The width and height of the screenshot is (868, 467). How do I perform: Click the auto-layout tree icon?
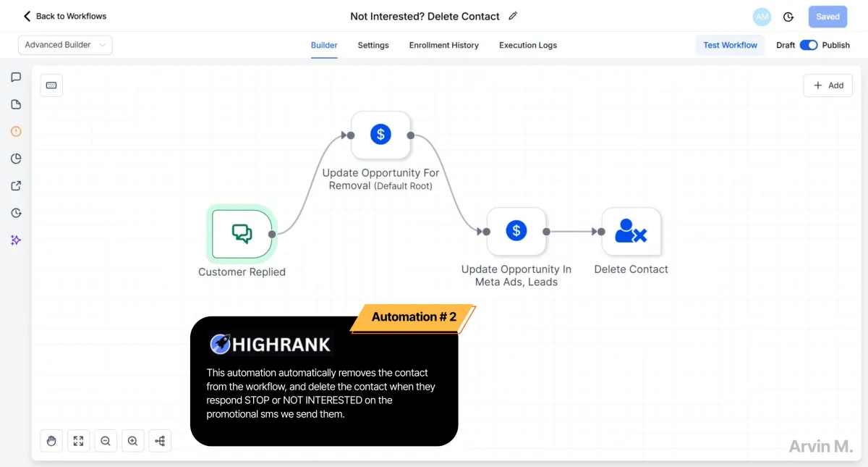click(x=160, y=440)
